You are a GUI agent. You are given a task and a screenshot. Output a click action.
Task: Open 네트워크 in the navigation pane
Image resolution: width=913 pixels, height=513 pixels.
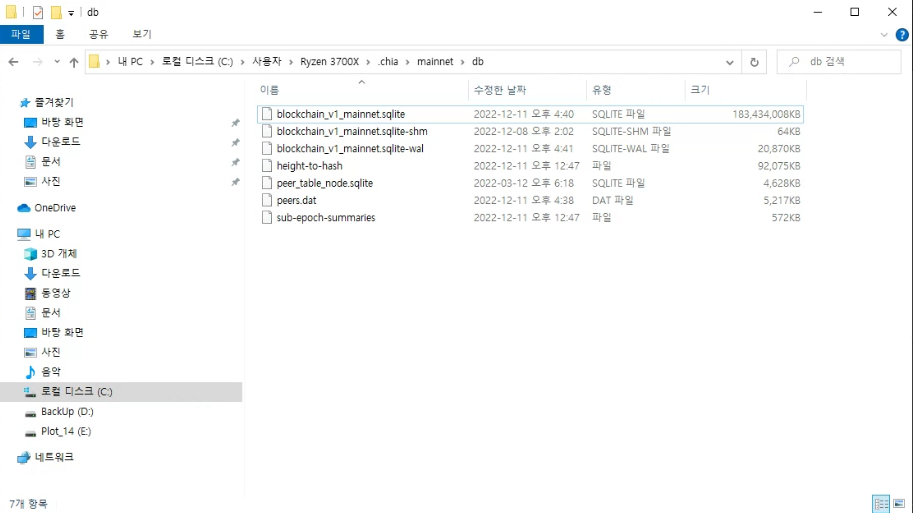[x=54, y=457]
